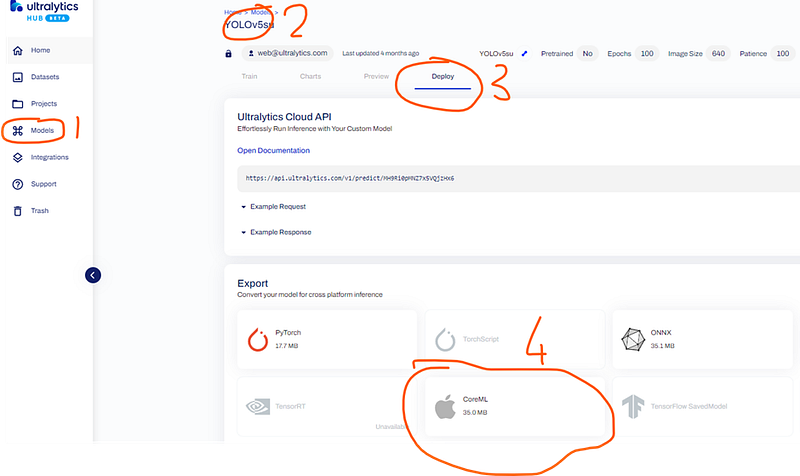Click the Models command icon
This screenshot has width=800, height=476.
[x=18, y=131]
